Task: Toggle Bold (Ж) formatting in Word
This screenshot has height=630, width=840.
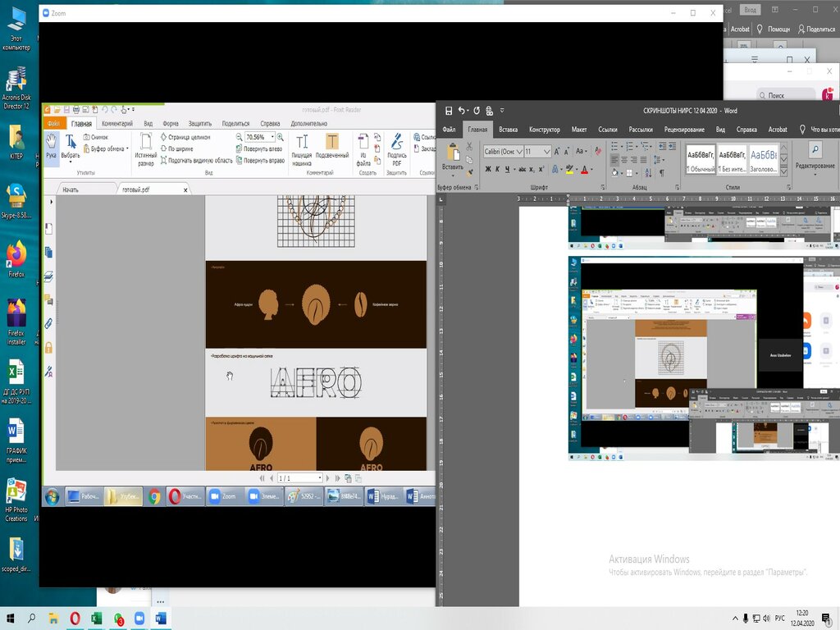Action: 488,169
